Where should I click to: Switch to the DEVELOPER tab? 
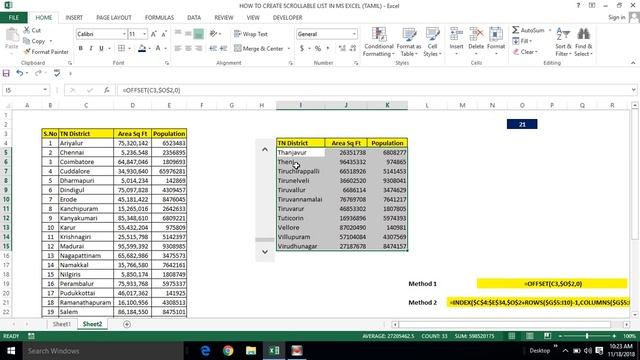click(287, 18)
